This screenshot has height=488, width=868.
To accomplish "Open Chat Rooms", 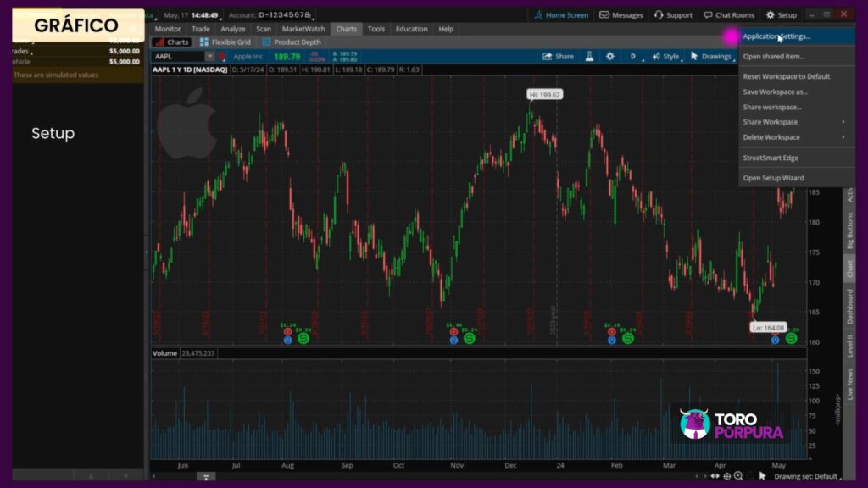I will pyautogui.click(x=729, y=15).
